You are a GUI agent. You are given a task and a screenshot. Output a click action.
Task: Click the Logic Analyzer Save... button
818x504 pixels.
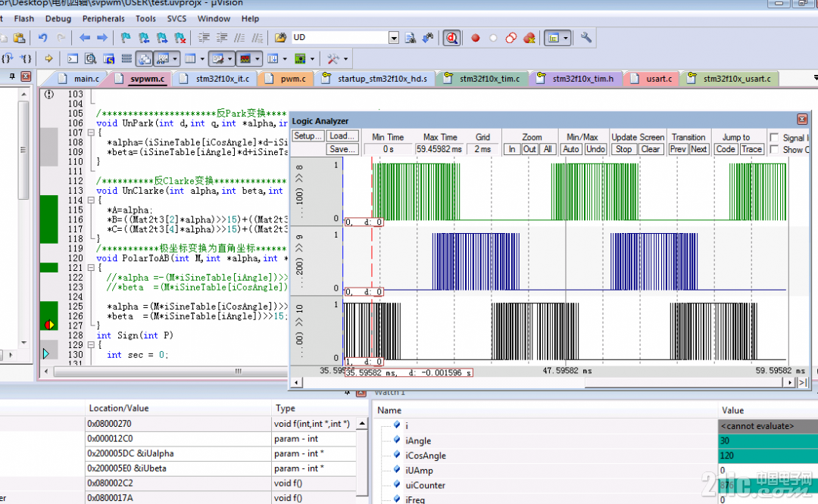point(342,149)
